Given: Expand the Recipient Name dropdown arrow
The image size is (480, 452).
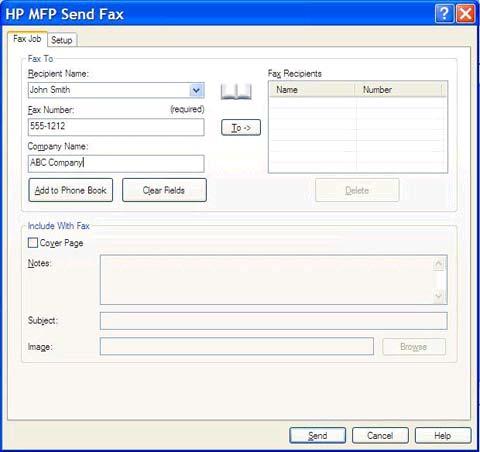Looking at the screenshot, I should coord(196,90).
